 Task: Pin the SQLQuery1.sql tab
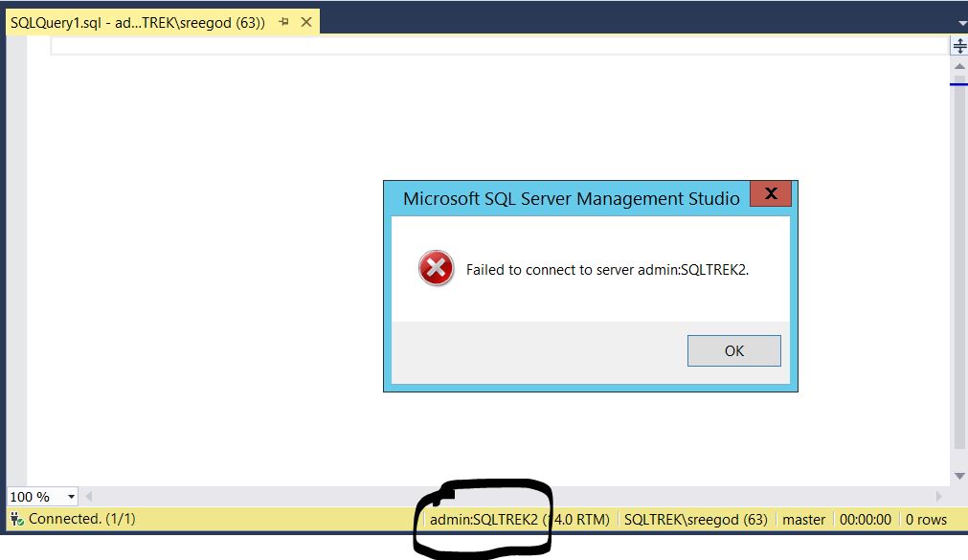tap(283, 21)
